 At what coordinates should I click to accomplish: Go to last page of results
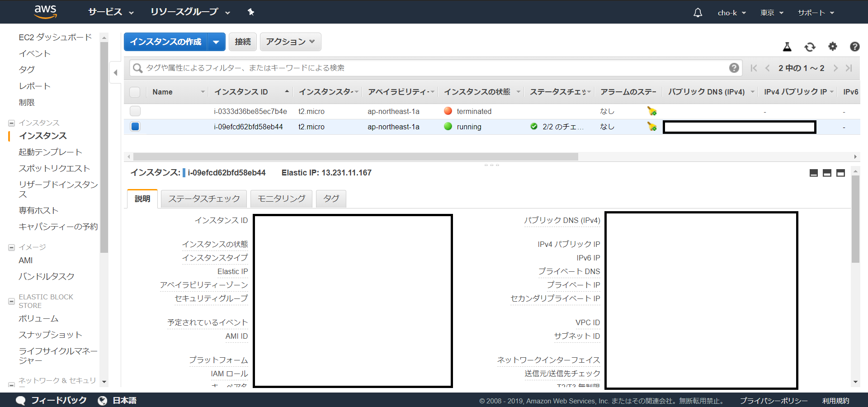coord(849,68)
